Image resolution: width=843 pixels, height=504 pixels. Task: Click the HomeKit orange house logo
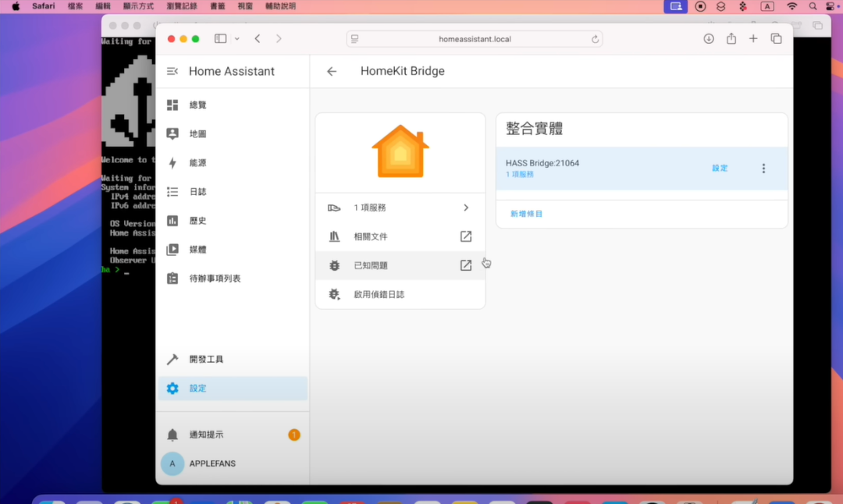(x=400, y=151)
